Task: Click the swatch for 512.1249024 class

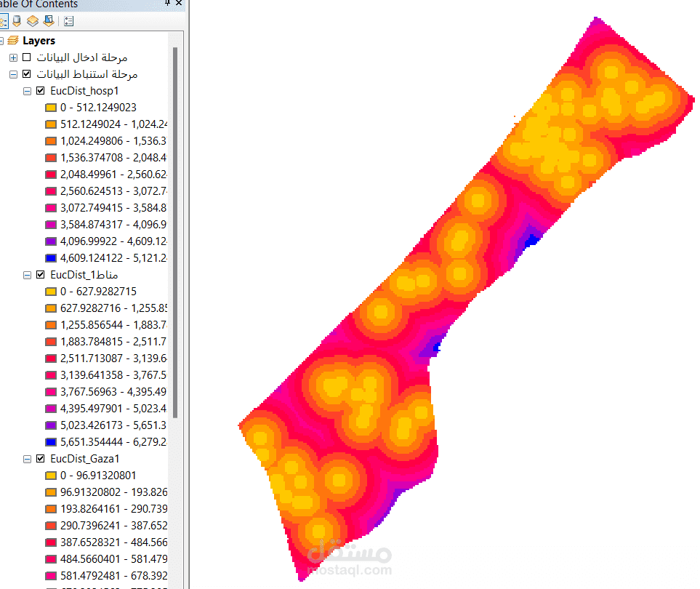Action: (51, 124)
